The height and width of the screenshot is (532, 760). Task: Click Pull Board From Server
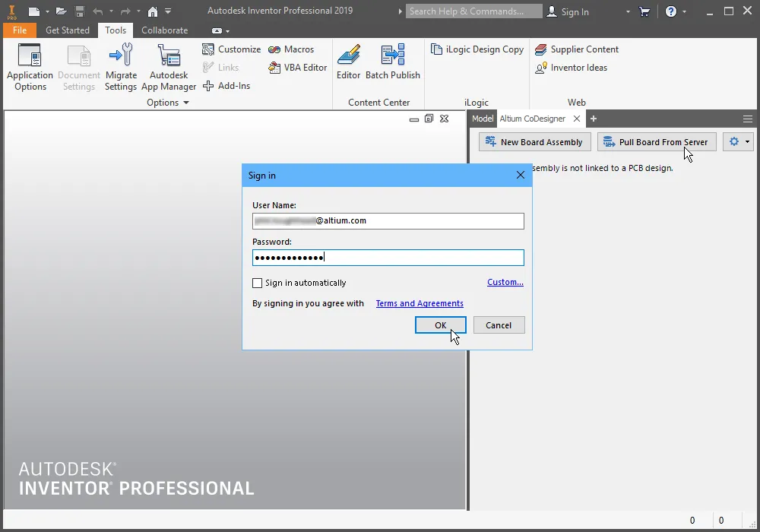point(657,142)
